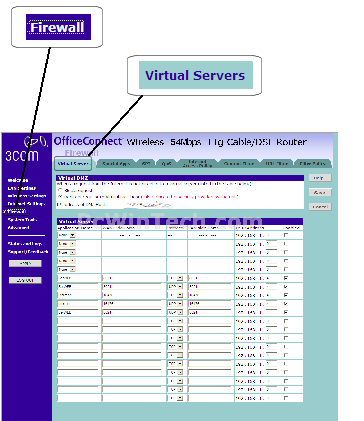
Task: Open Internet Settings in the sidebar
Action: pyautogui.click(x=26, y=203)
